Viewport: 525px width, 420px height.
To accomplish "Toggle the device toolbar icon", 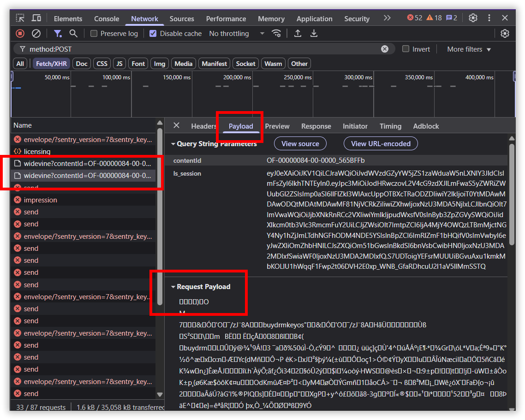I will click(x=36, y=18).
